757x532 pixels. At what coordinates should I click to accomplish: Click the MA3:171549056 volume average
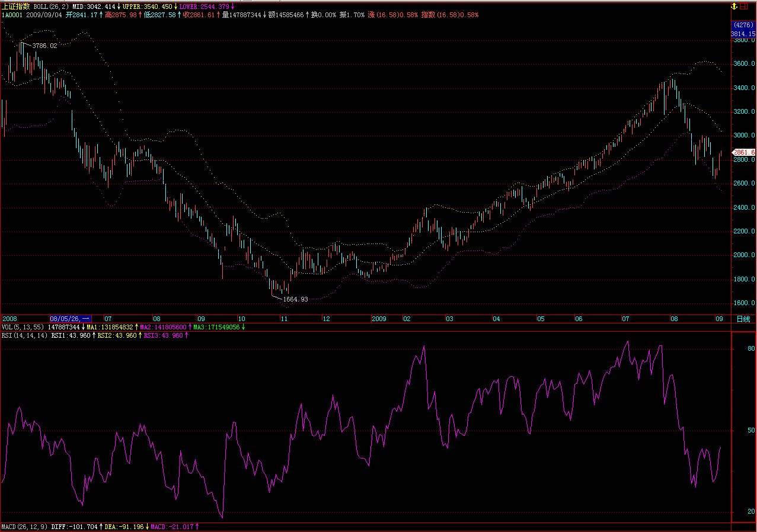coord(217,327)
